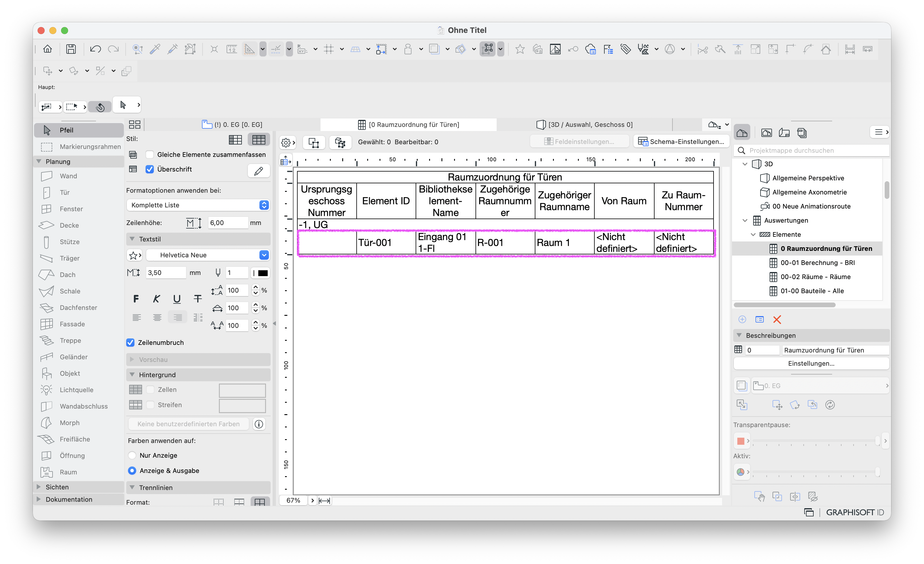Click the Feldeinstellungen... button
The image size is (924, 564).
click(579, 142)
